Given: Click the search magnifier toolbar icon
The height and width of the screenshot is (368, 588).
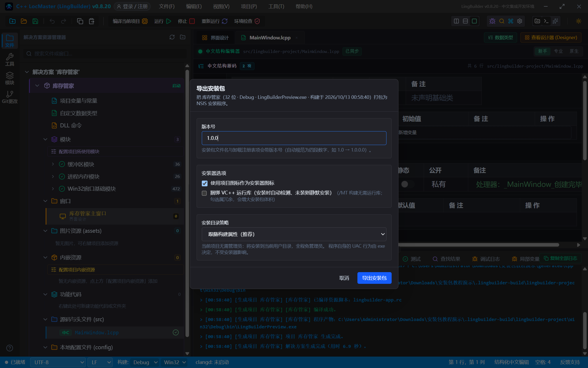Looking at the screenshot, I should coord(502,21).
